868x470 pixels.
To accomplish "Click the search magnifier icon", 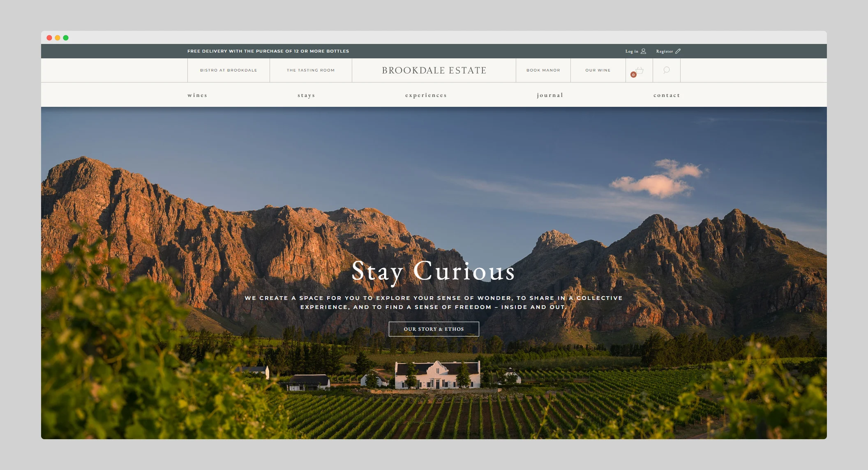I will coord(666,70).
